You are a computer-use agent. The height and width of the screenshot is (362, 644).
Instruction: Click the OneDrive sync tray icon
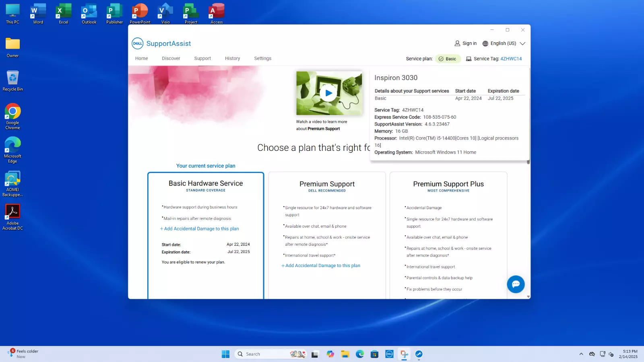592,354
